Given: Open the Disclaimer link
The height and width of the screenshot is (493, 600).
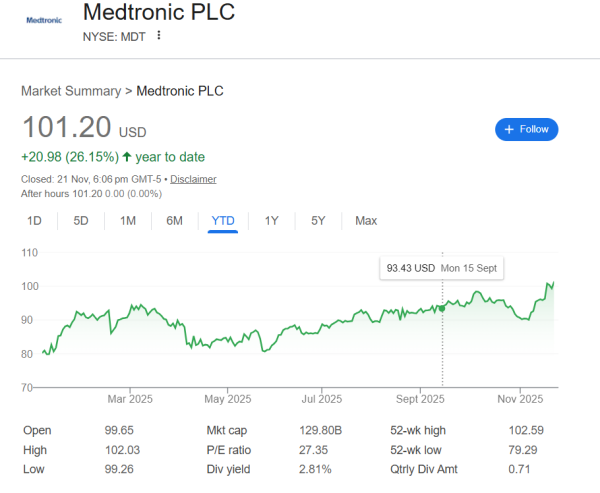Looking at the screenshot, I should click(x=193, y=179).
